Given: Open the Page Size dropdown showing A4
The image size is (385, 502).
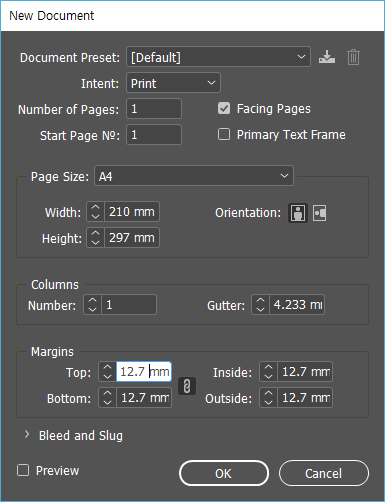Looking at the screenshot, I should point(194,176).
